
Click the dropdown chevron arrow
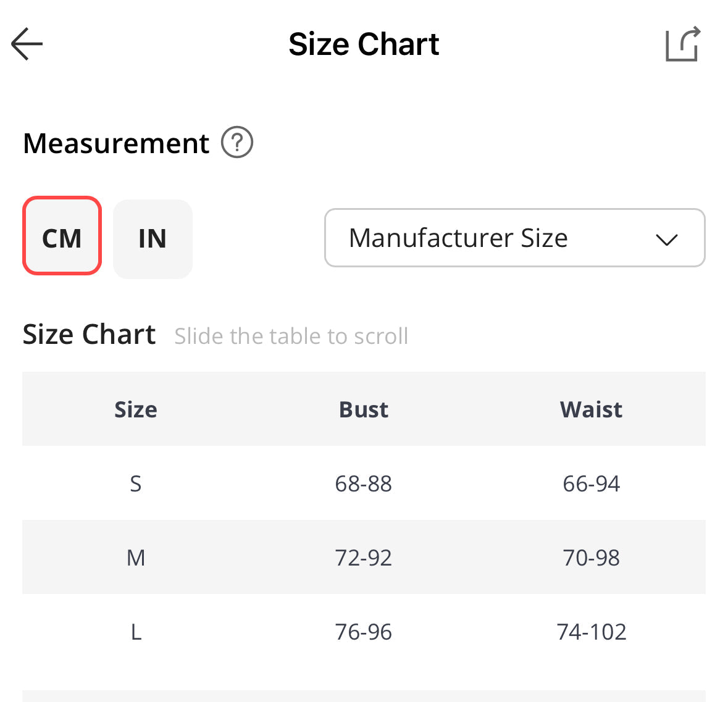pyautogui.click(x=666, y=240)
